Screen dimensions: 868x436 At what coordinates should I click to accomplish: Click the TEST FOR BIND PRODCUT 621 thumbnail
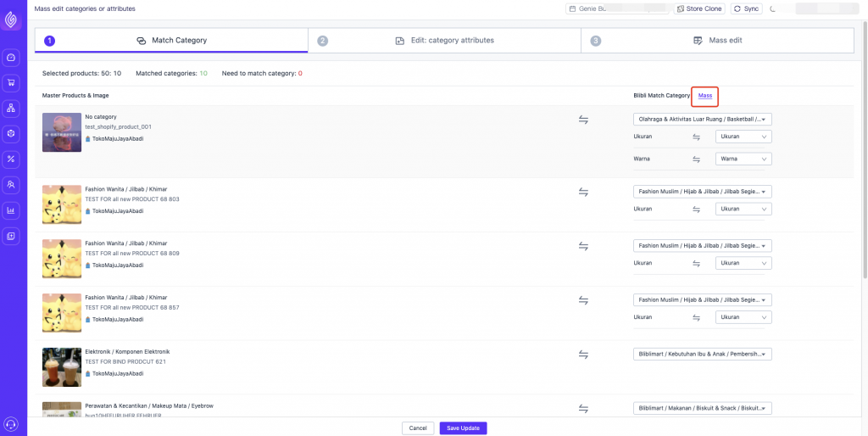tap(62, 366)
